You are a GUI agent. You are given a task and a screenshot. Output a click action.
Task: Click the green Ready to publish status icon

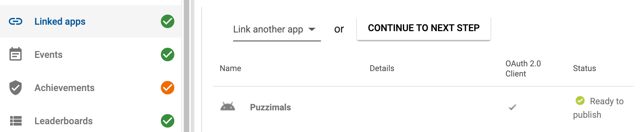point(580,101)
